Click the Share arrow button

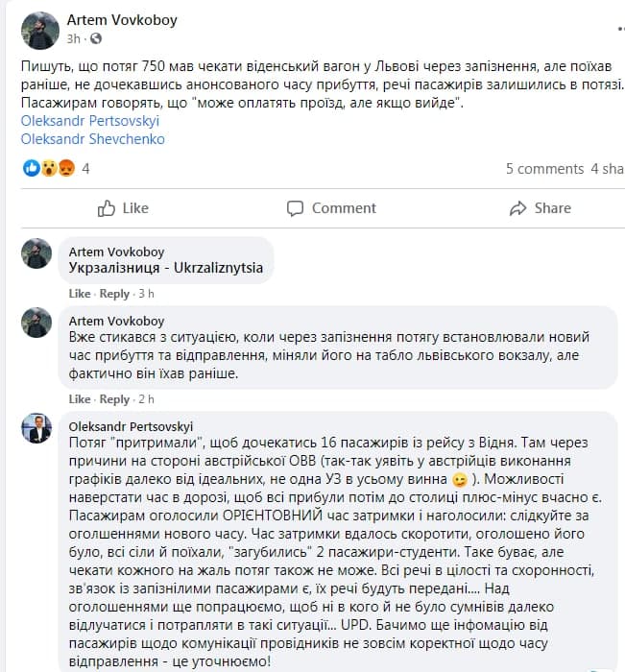[541, 208]
